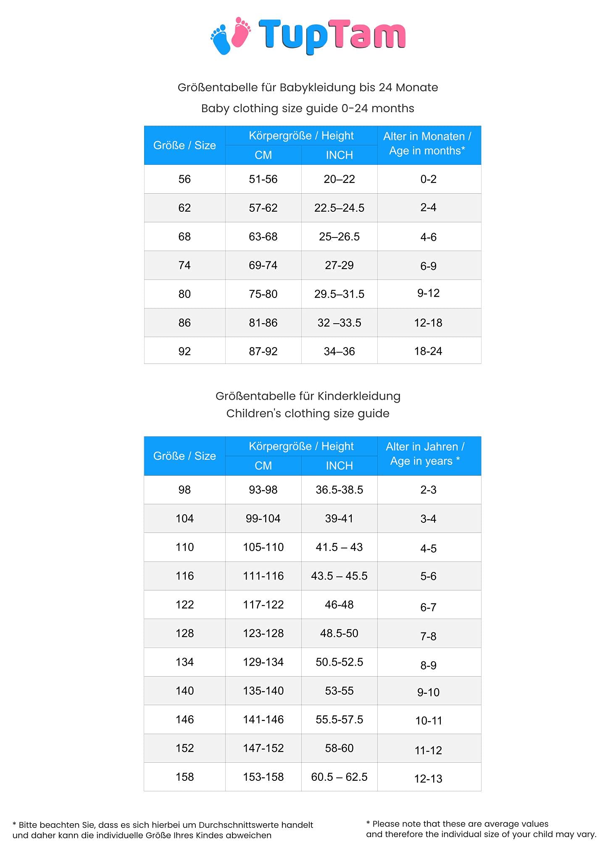Click the 105-110 cm height cell
Viewport: 616px width, 851px height.
[x=263, y=547]
